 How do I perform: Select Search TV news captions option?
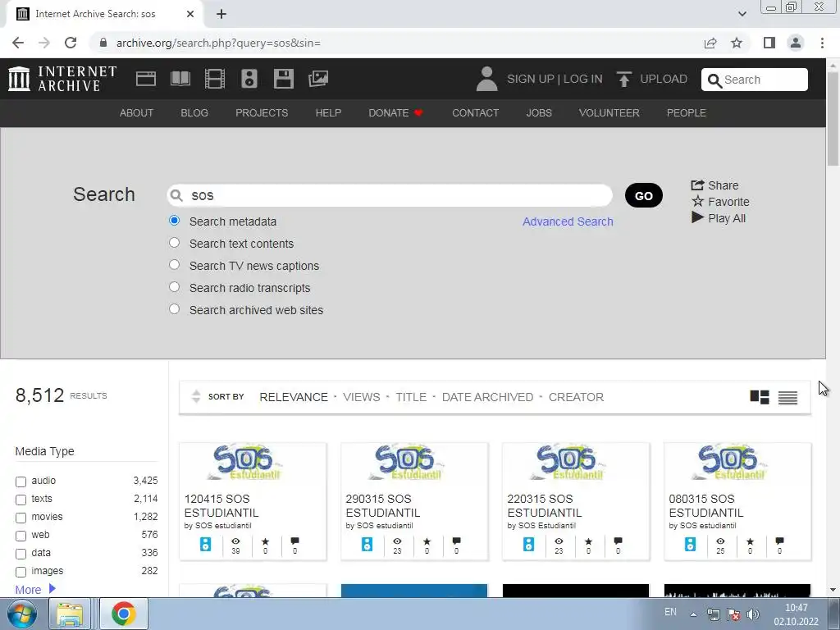click(174, 265)
